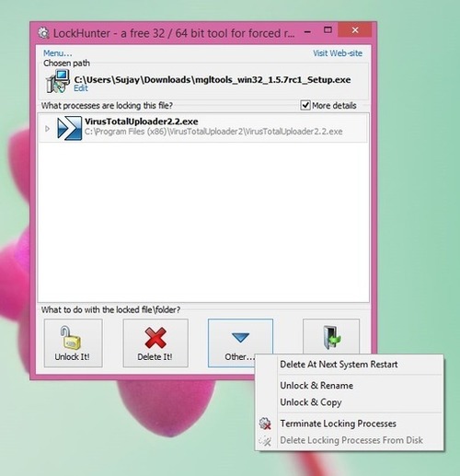
Task: Open the Visit Web-site link
Action: point(338,53)
